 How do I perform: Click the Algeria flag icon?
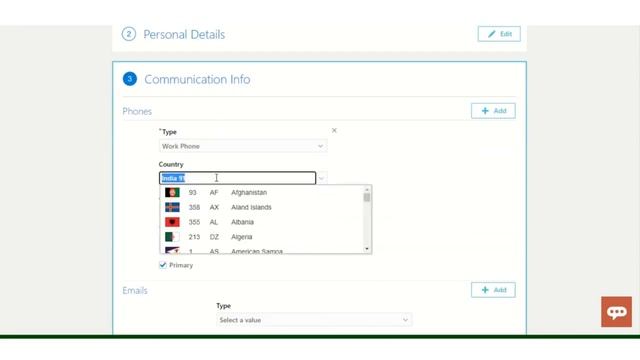(x=172, y=237)
